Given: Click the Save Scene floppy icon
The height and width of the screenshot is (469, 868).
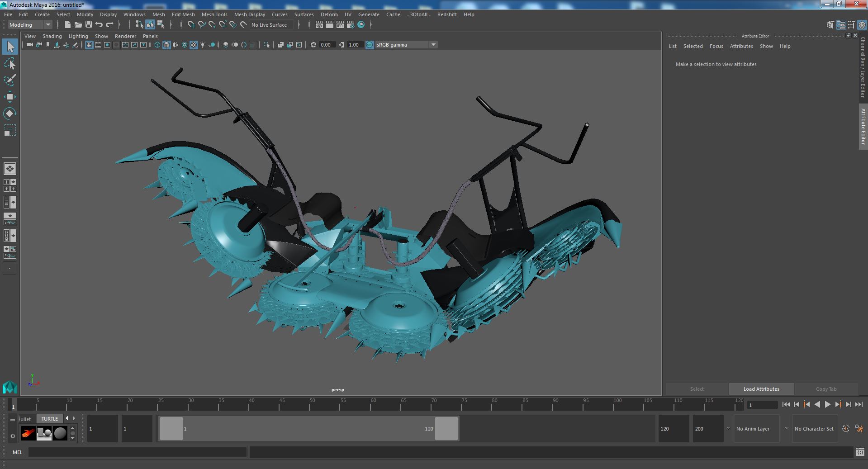Looking at the screenshot, I should click(89, 24).
